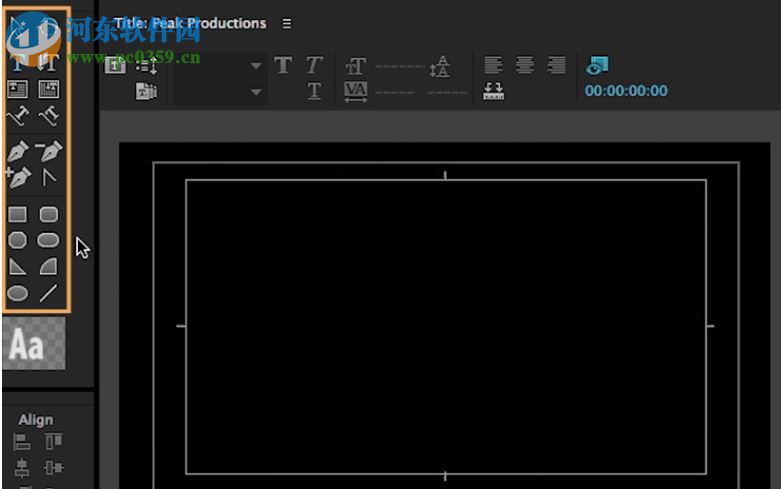781x489 pixels.
Task: Open New Title Based on Current Title
Action: coord(115,65)
